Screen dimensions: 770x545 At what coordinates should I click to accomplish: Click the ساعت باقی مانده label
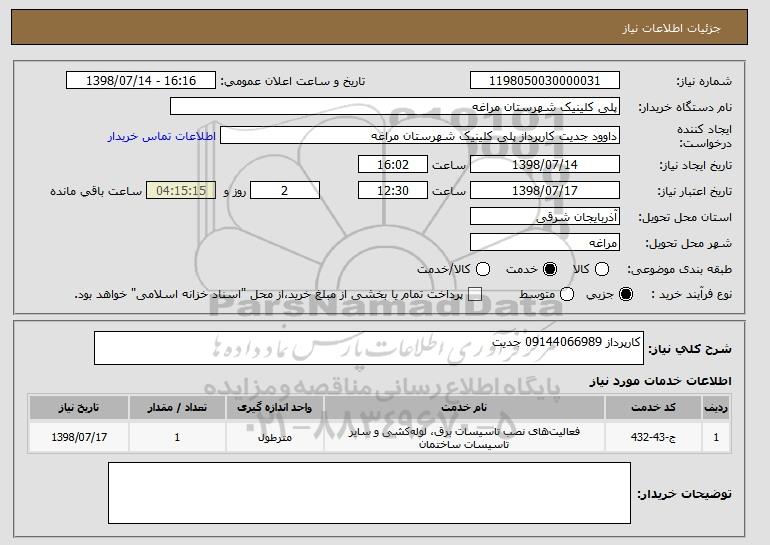[96, 191]
